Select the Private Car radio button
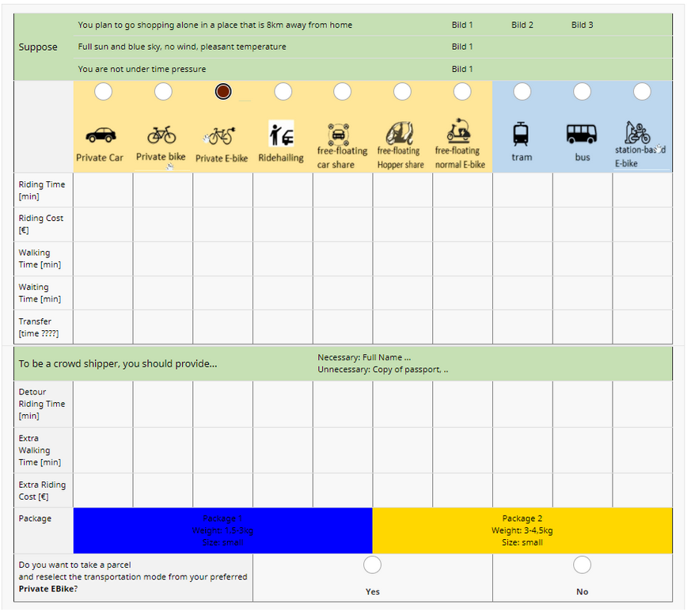 pyautogui.click(x=103, y=92)
